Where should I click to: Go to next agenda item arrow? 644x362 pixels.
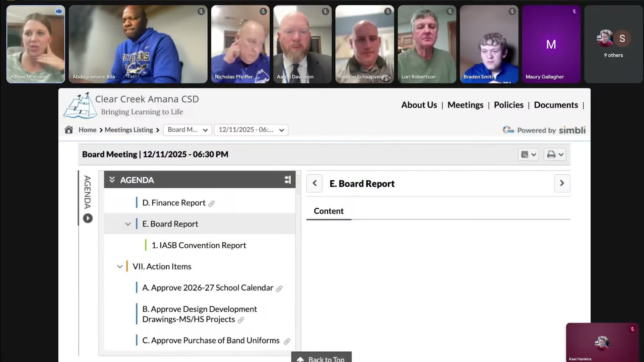click(x=562, y=183)
